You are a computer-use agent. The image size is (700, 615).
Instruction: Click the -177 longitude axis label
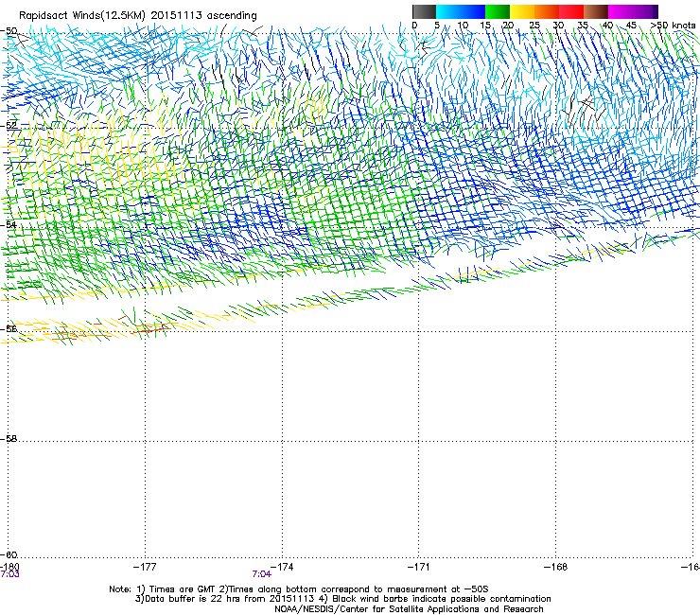coord(145,567)
